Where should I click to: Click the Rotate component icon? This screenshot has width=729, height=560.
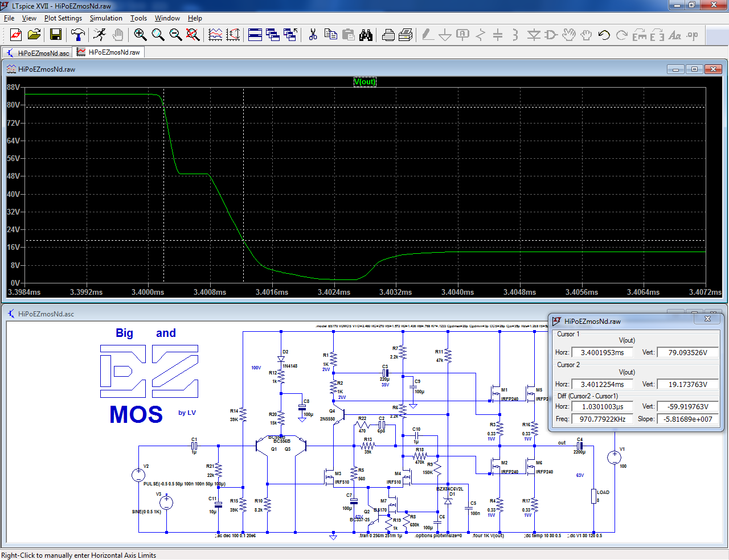click(639, 35)
